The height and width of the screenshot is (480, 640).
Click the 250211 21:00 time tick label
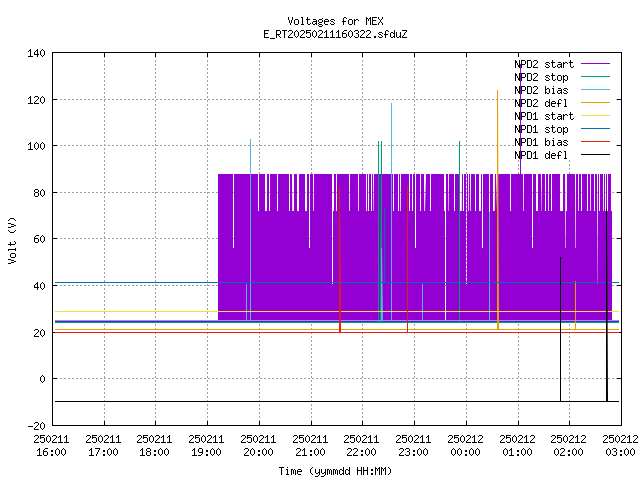310,446
